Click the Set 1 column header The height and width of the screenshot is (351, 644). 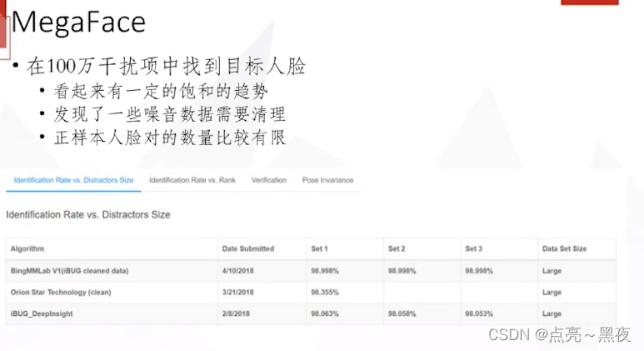(x=319, y=248)
